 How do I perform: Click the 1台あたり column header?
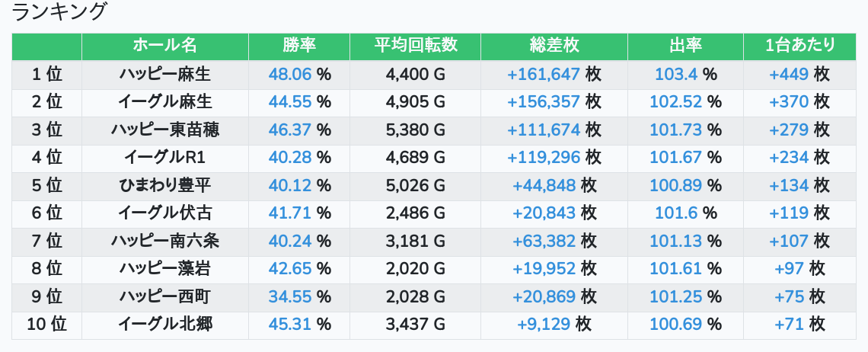799,46
